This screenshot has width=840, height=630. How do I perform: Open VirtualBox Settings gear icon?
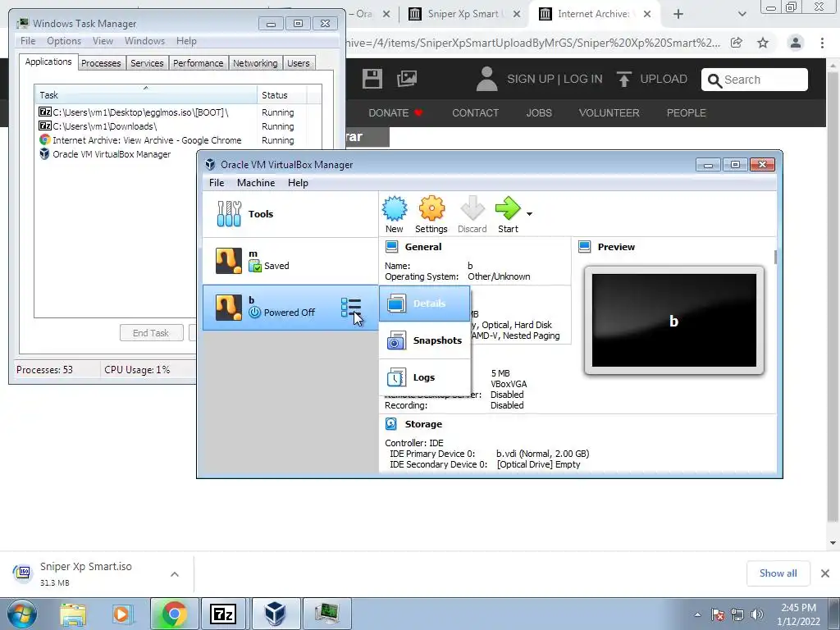(x=431, y=209)
